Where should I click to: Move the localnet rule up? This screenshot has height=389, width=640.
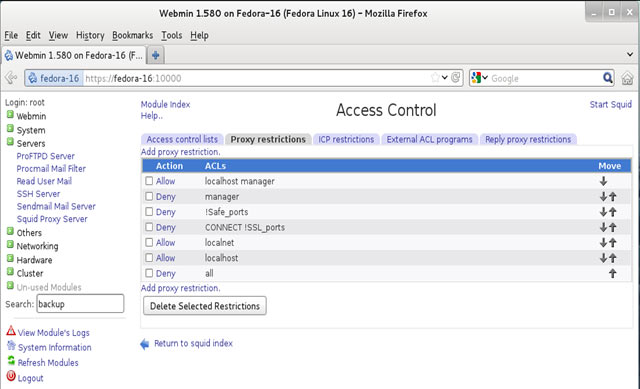click(613, 243)
